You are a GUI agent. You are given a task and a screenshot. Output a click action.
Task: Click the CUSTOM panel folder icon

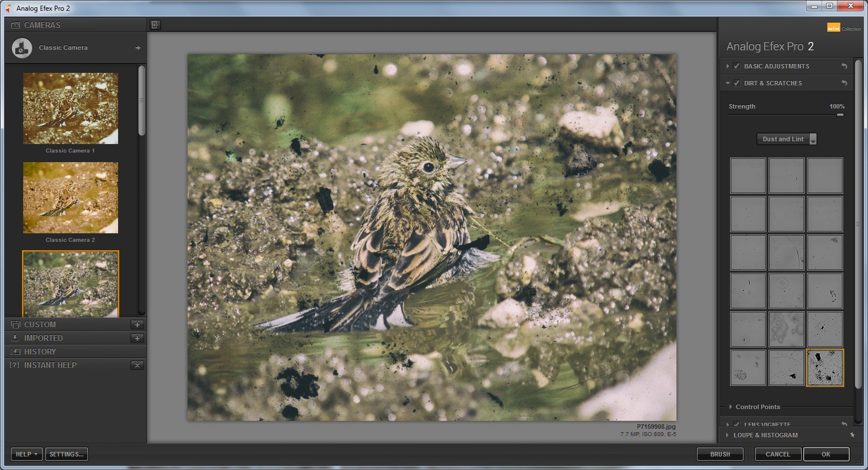pos(15,325)
